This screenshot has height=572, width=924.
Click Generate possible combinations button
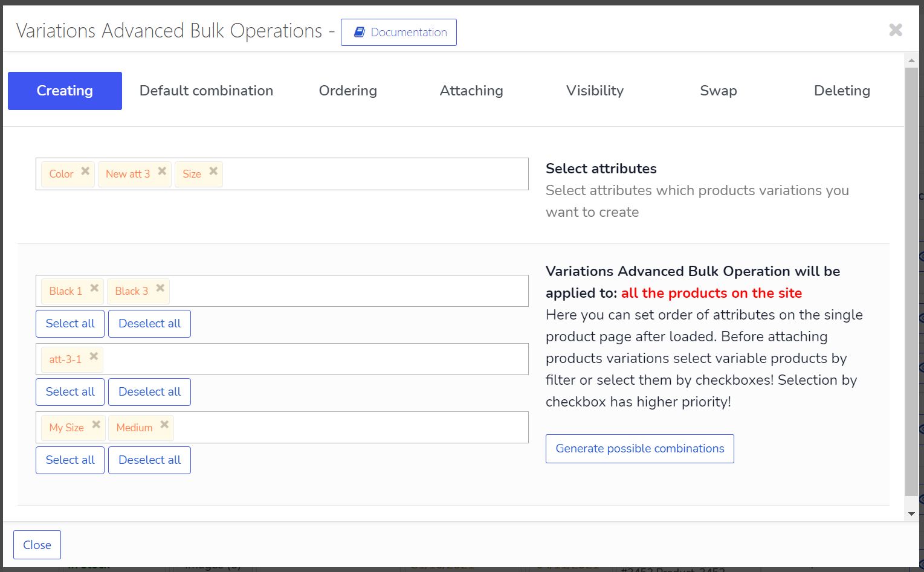tap(639, 449)
